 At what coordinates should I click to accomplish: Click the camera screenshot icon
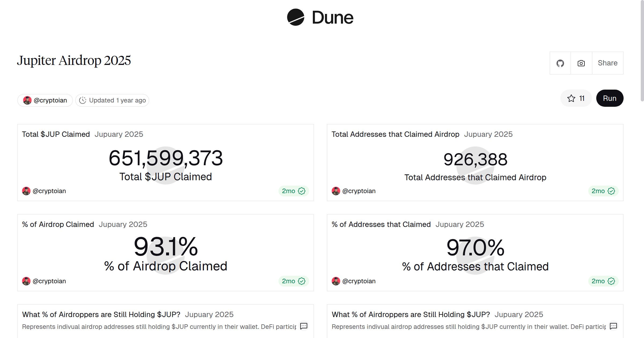click(x=581, y=63)
